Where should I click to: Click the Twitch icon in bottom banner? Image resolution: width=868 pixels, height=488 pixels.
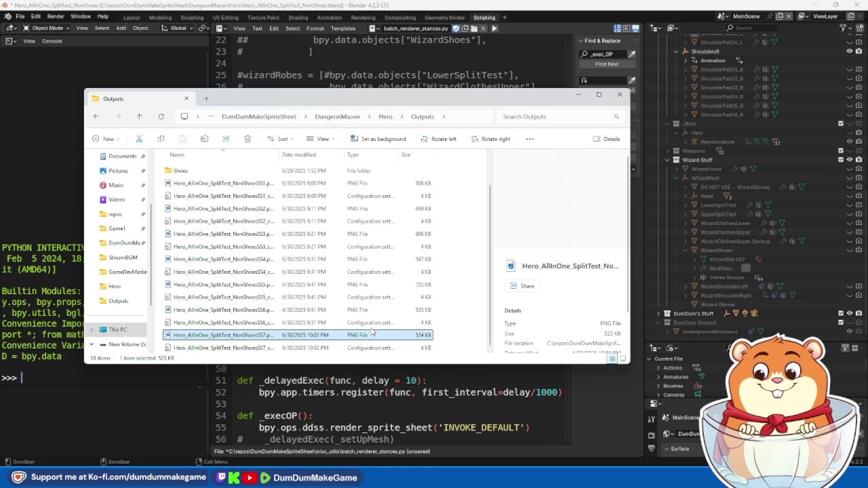coord(221,477)
